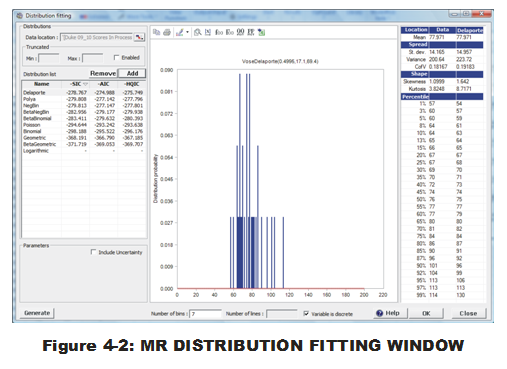Click the -AIC column header

pos(104,84)
